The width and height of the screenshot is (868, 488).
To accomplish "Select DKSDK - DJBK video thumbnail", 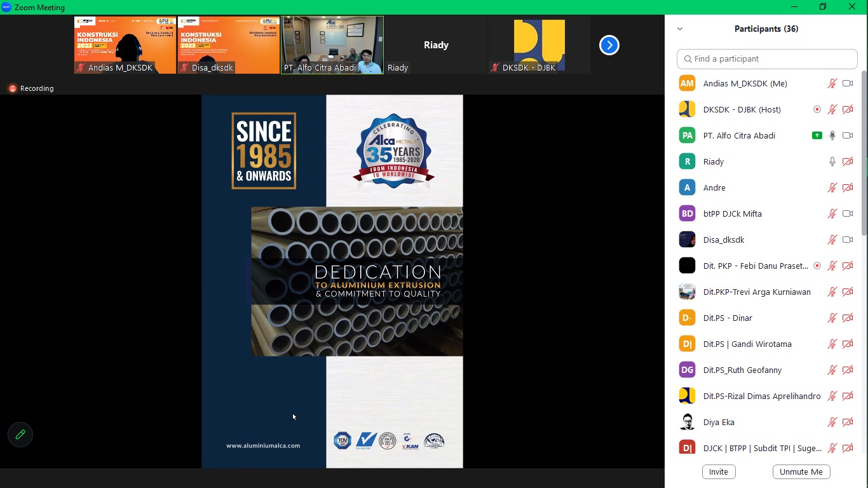I will [x=539, y=45].
